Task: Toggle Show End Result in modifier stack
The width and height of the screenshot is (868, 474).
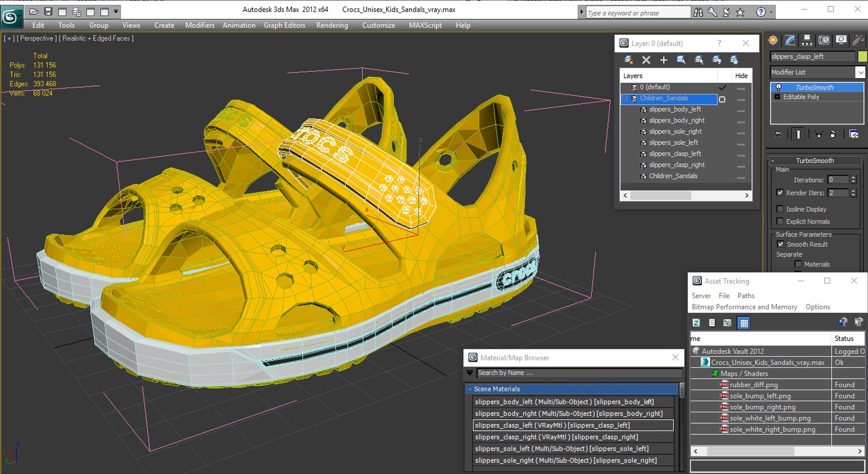Action: pyautogui.click(x=798, y=134)
